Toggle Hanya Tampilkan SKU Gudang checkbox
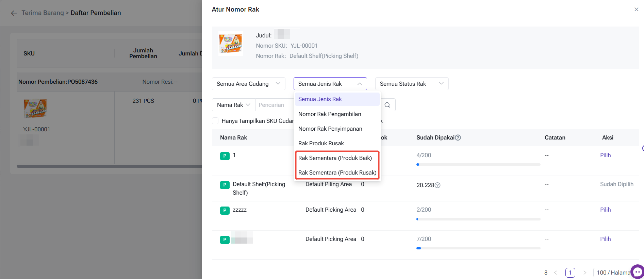644x279 pixels. 215,121
